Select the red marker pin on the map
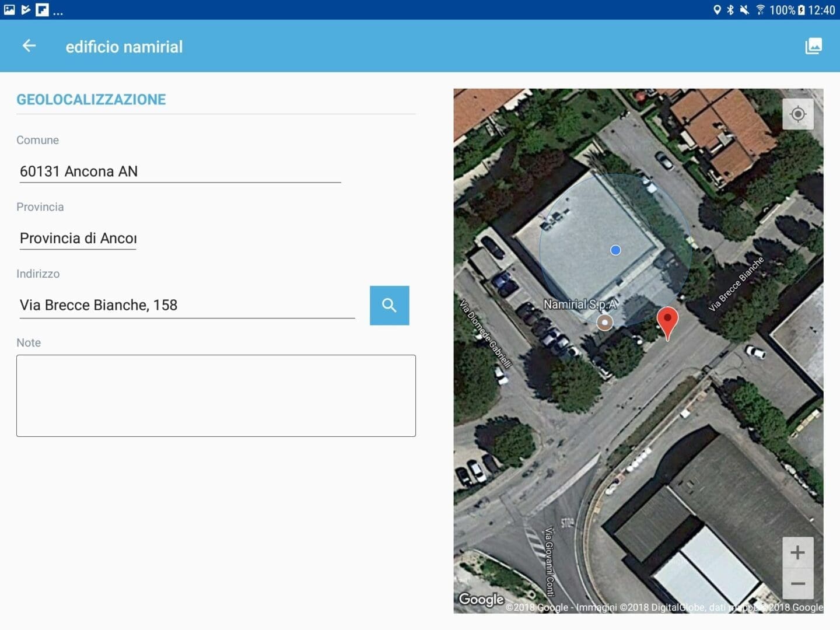 click(x=668, y=320)
